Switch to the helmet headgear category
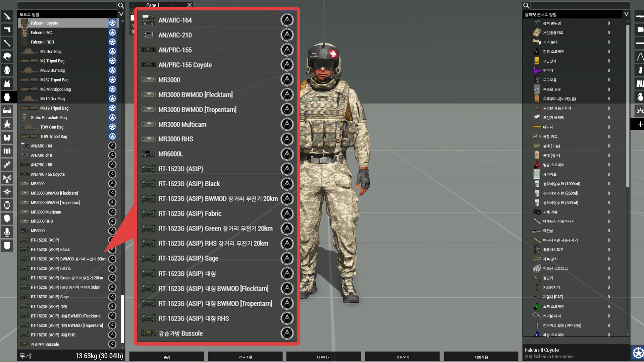Image resolution: width=644 pixels, height=362 pixels. [x=7, y=56]
